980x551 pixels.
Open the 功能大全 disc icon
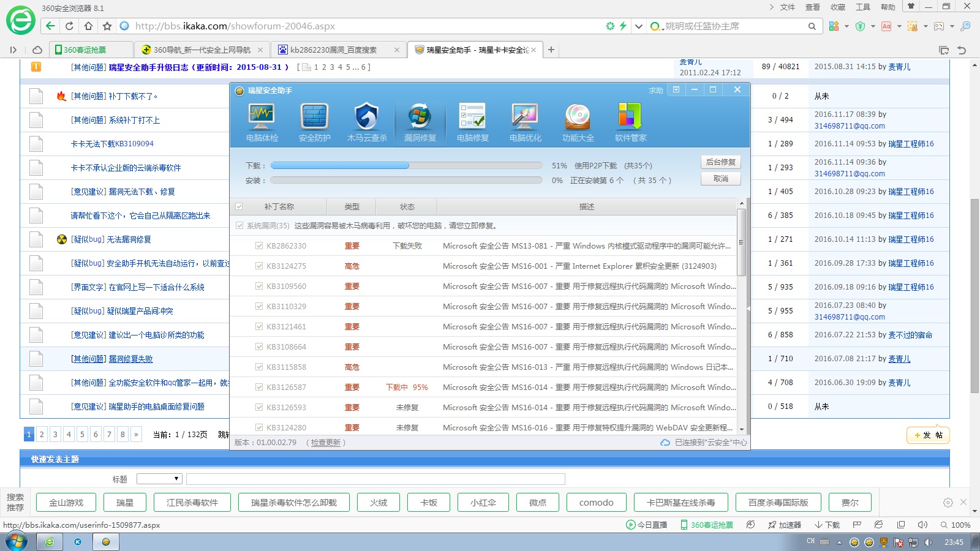pos(578,122)
